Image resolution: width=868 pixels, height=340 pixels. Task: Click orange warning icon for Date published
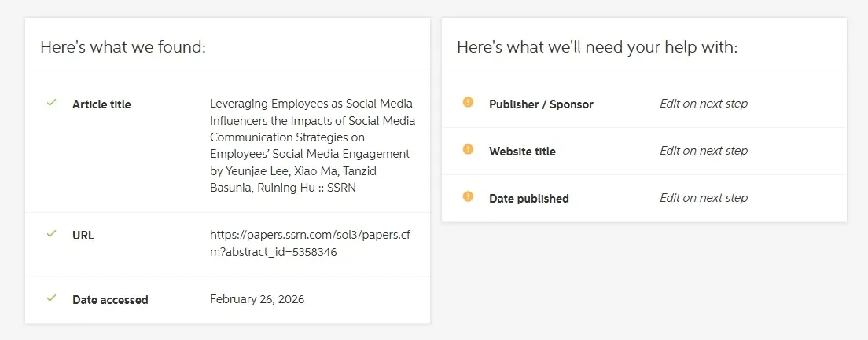(x=469, y=196)
